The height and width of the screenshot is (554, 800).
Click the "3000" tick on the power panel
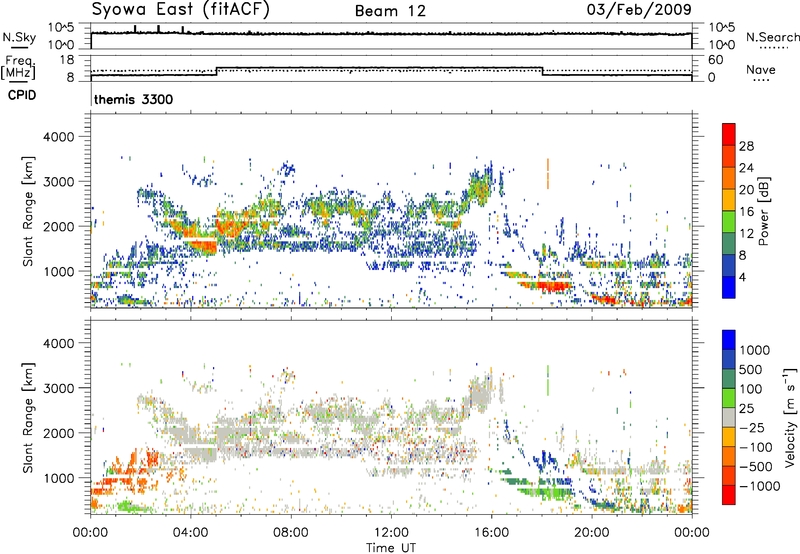[x=58, y=182]
